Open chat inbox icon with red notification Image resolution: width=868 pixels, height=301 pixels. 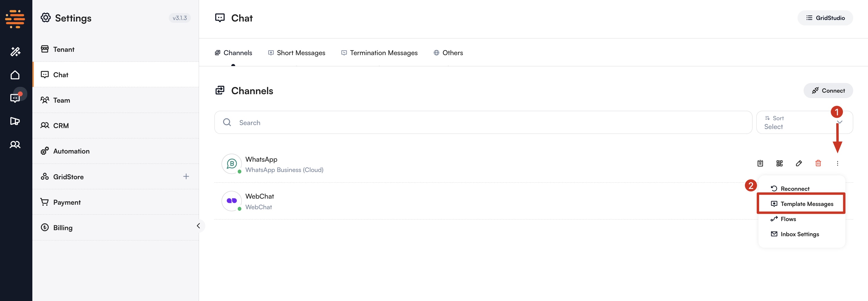point(15,98)
